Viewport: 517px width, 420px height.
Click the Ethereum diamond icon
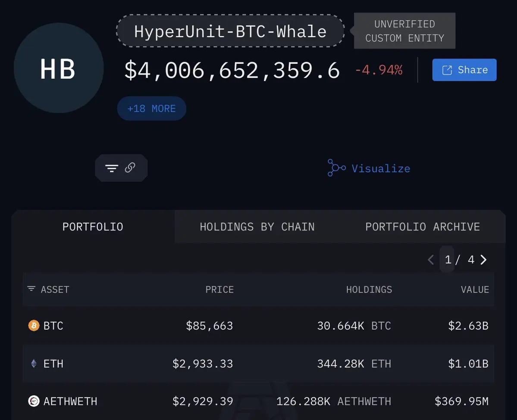[x=34, y=364]
